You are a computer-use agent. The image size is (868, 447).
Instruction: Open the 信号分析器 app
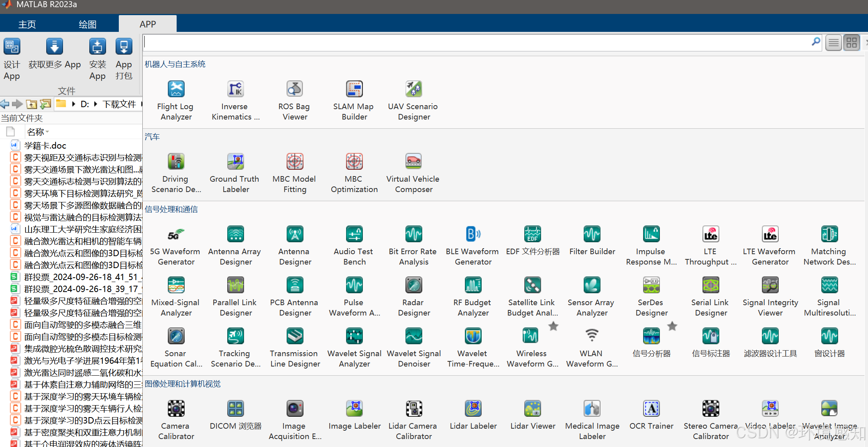click(651, 342)
